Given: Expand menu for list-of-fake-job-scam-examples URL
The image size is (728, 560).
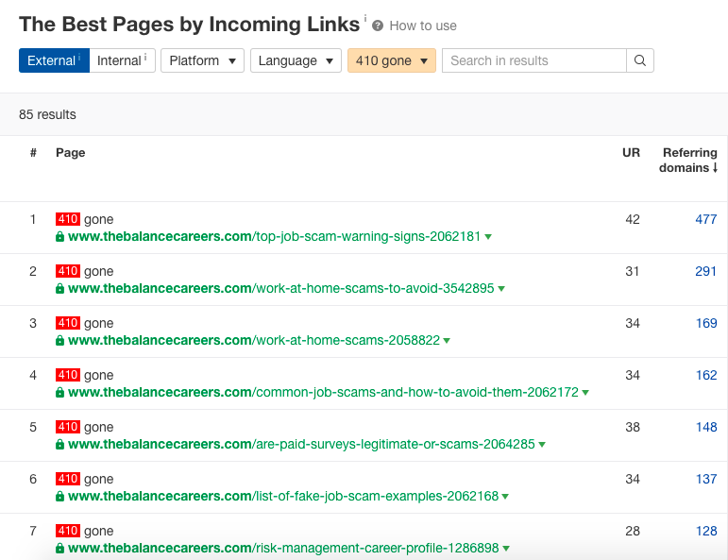Looking at the screenshot, I should (505, 497).
